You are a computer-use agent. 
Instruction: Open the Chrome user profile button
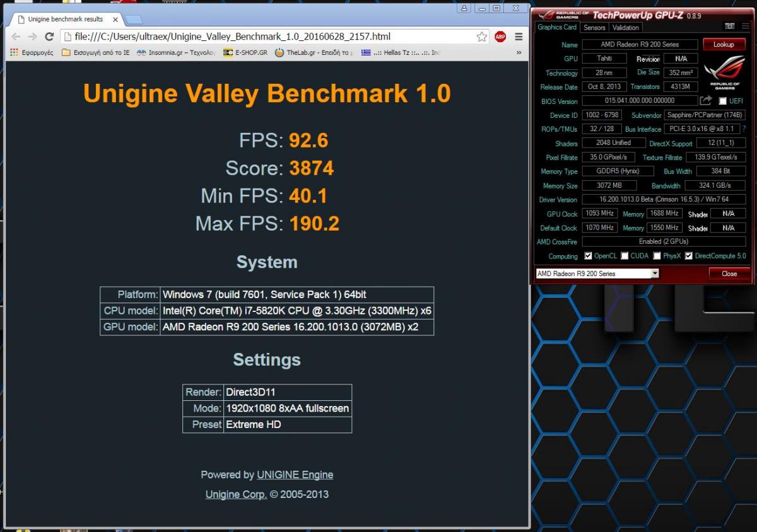click(465, 8)
